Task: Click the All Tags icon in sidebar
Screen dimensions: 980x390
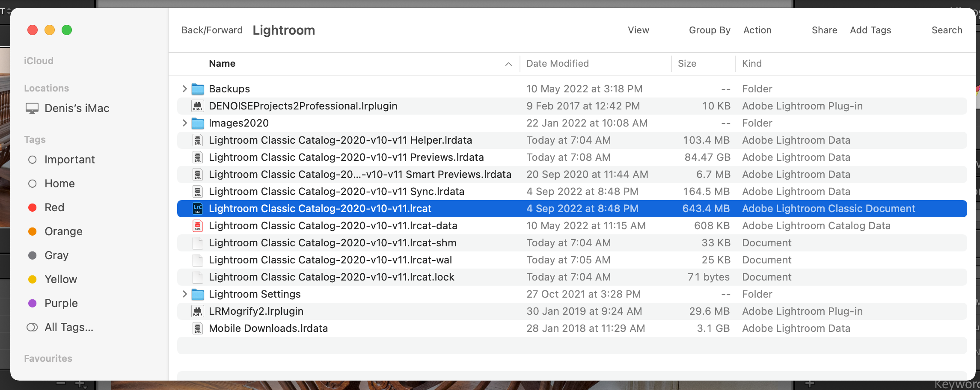Action: 32,328
